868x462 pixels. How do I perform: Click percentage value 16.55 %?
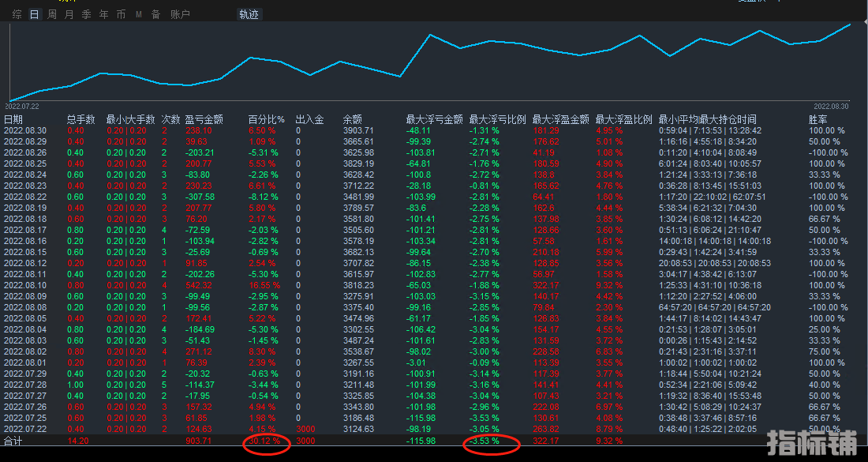point(264,285)
